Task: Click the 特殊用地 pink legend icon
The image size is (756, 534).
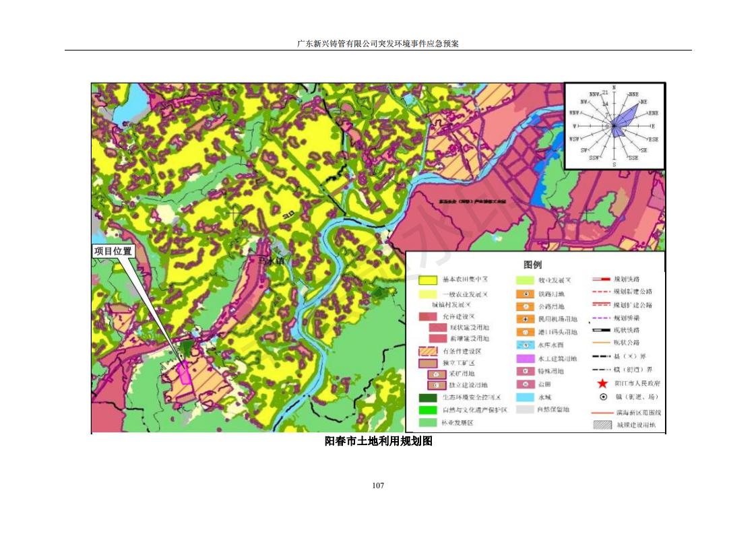Action: [526, 371]
